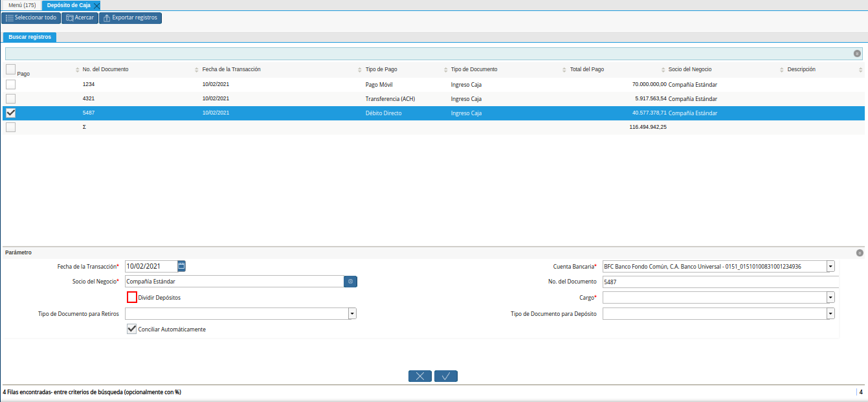
Task: Close the Depósito de Caja tab
Action: (96, 5)
